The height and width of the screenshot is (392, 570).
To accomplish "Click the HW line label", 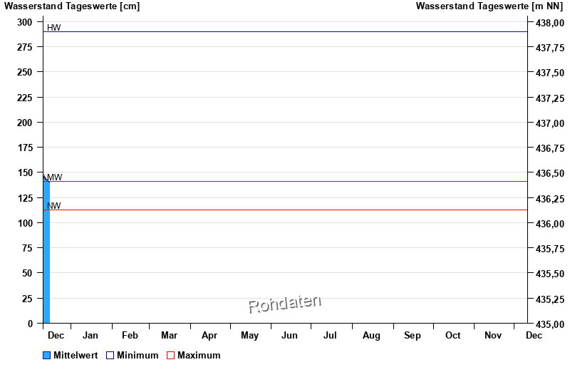I will point(53,28).
